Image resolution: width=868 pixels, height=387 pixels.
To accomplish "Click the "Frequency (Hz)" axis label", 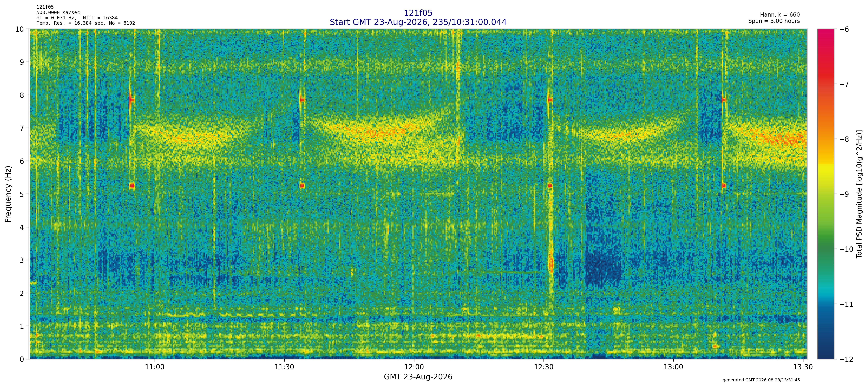I will pos(8,194).
